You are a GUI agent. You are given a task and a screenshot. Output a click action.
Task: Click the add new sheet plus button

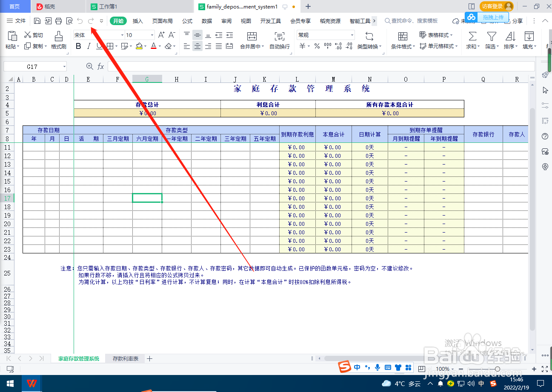(149, 359)
